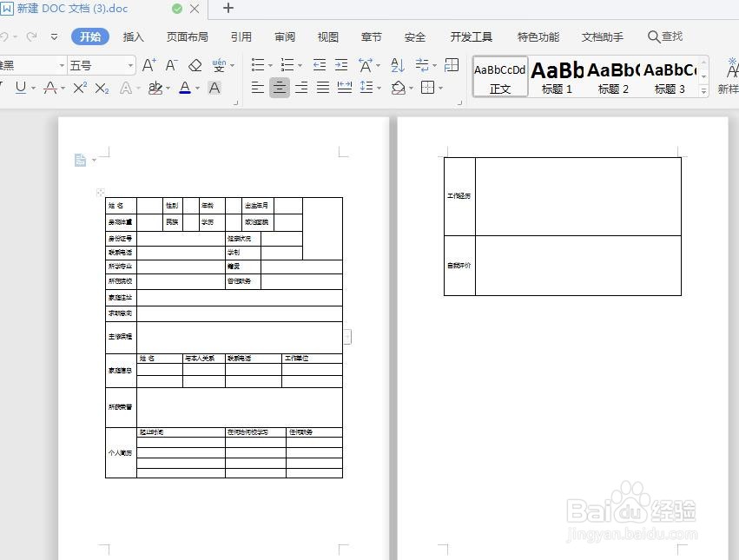Screen dimensions: 739x560
Task: Click the Show Paragraph Marks icon
Action: tap(423, 64)
